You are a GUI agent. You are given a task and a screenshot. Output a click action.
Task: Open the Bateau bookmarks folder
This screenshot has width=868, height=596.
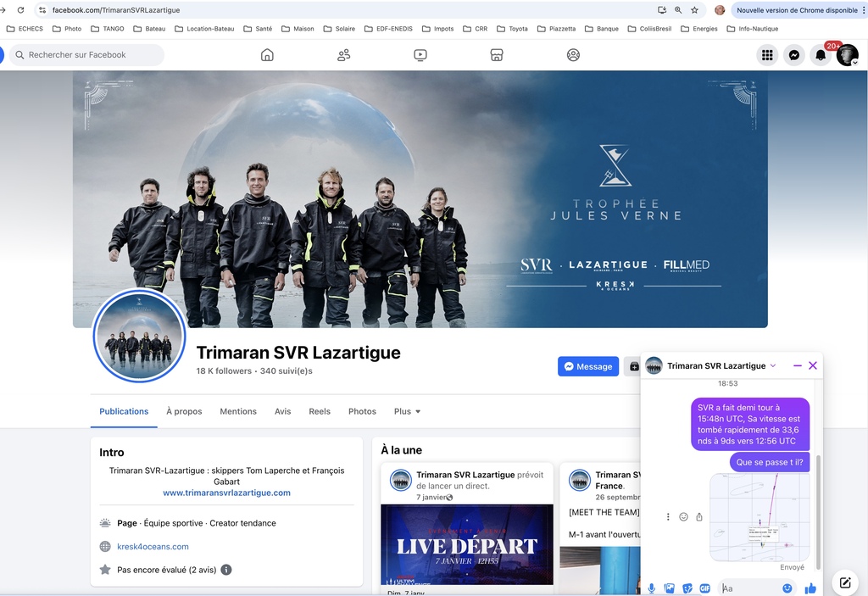pyautogui.click(x=149, y=29)
